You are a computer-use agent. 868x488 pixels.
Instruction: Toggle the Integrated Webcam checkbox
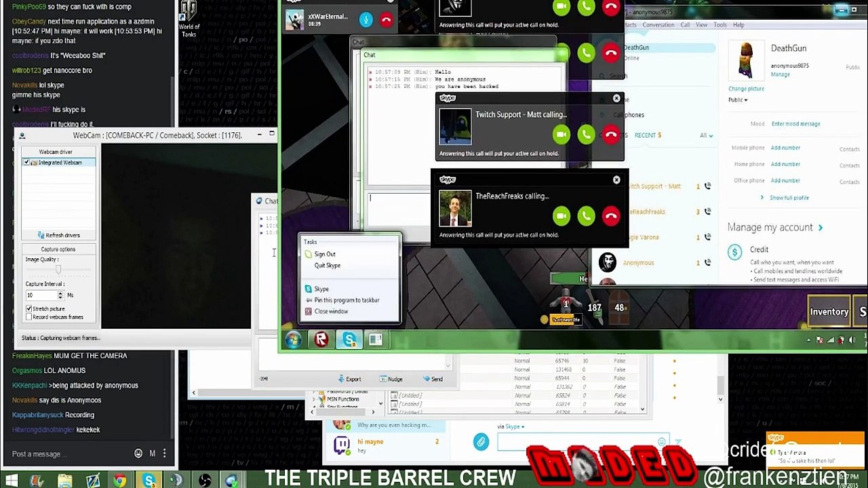pyautogui.click(x=26, y=163)
